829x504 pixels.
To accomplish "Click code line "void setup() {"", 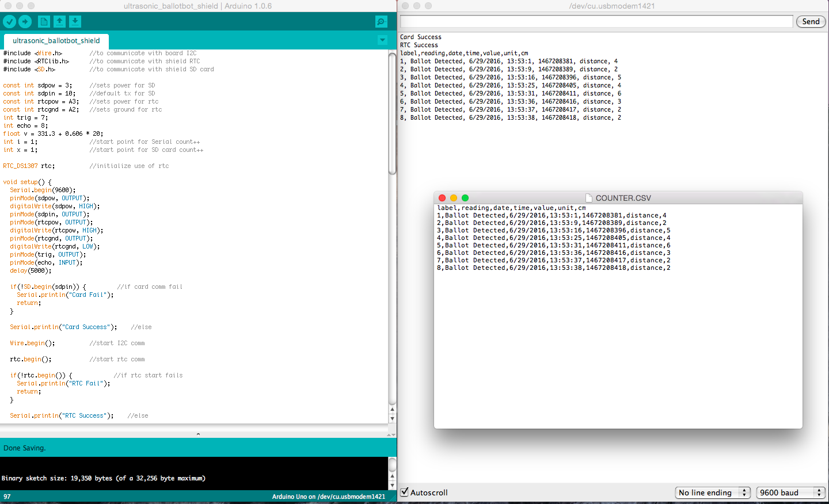I will (27, 182).
